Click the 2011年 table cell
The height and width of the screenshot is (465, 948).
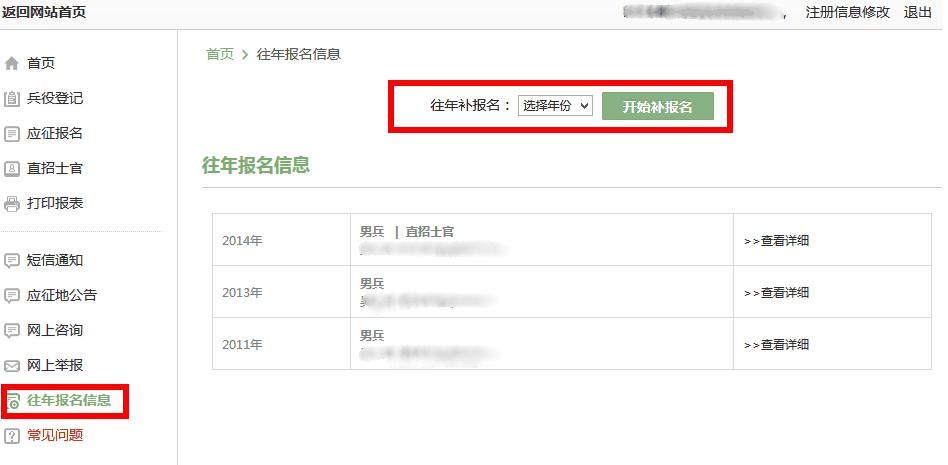(281, 343)
